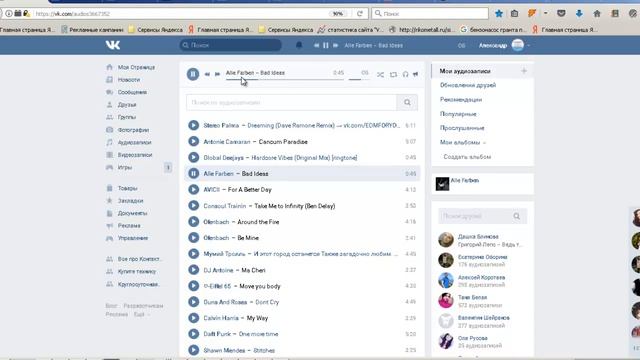
Task: Play Take Me to Infinity track
Action: click(x=193, y=206)
